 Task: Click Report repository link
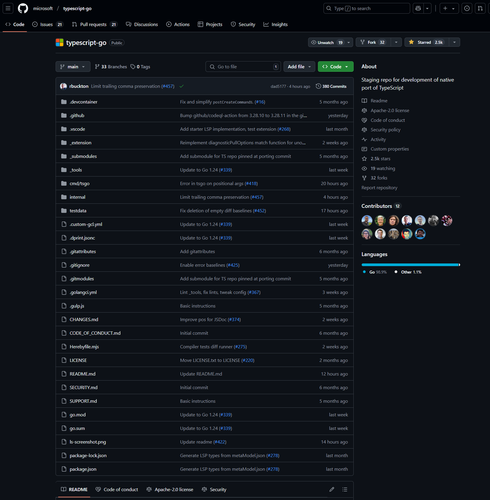coord(379,188)
